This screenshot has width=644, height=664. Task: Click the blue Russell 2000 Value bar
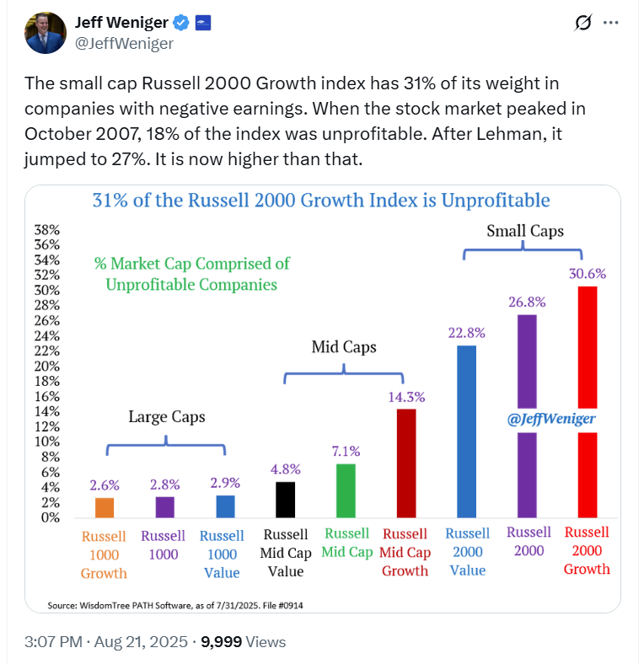[467, 430]
